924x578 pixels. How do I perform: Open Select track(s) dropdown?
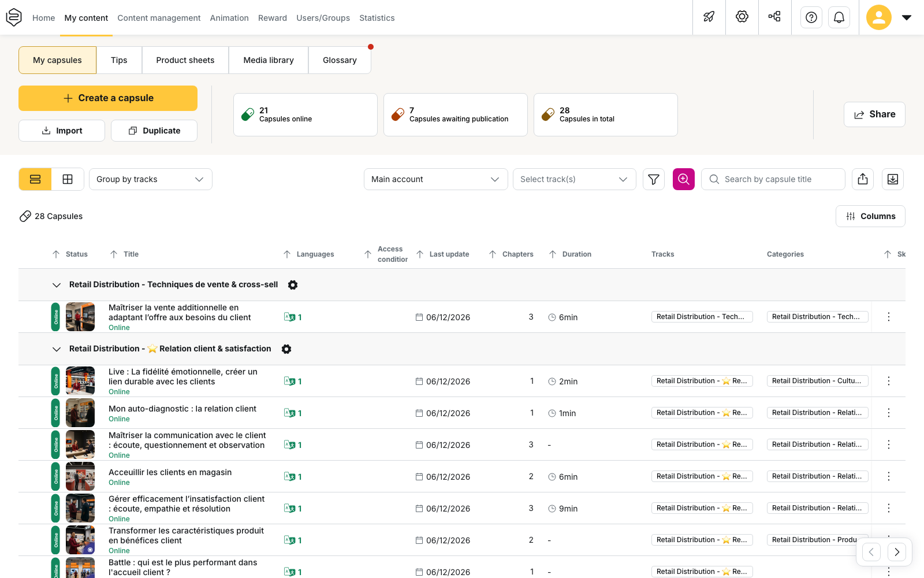(x=575, y=179)
